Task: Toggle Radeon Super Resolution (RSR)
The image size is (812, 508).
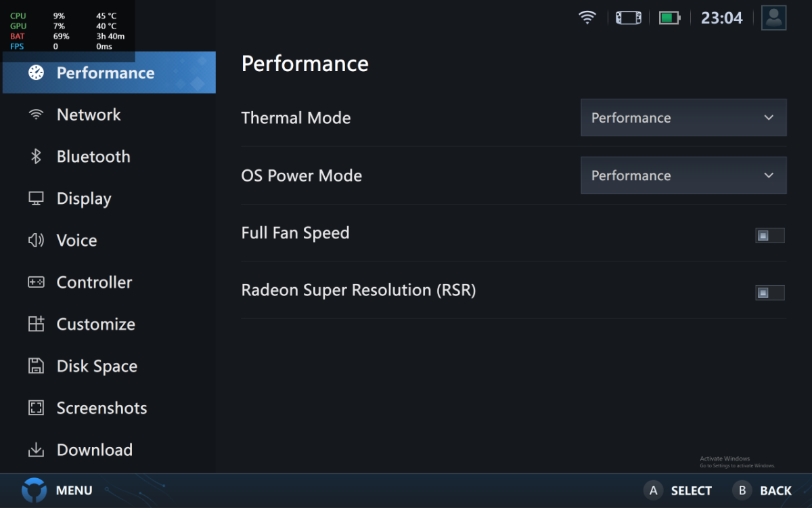Action: (769, 293)
